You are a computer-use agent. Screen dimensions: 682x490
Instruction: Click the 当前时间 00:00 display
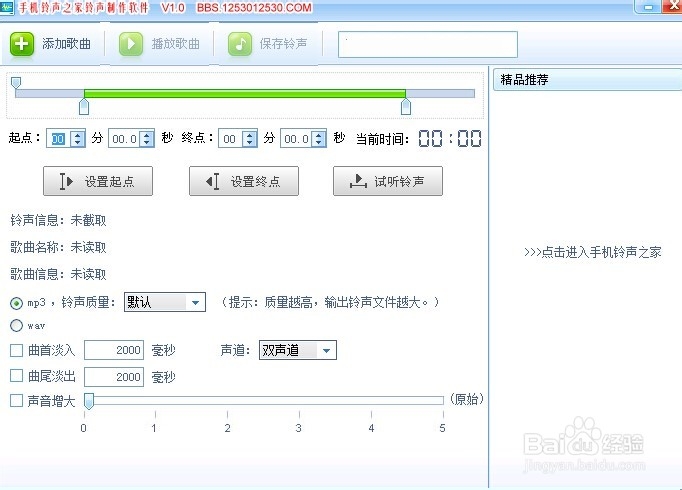click(450, 139)
